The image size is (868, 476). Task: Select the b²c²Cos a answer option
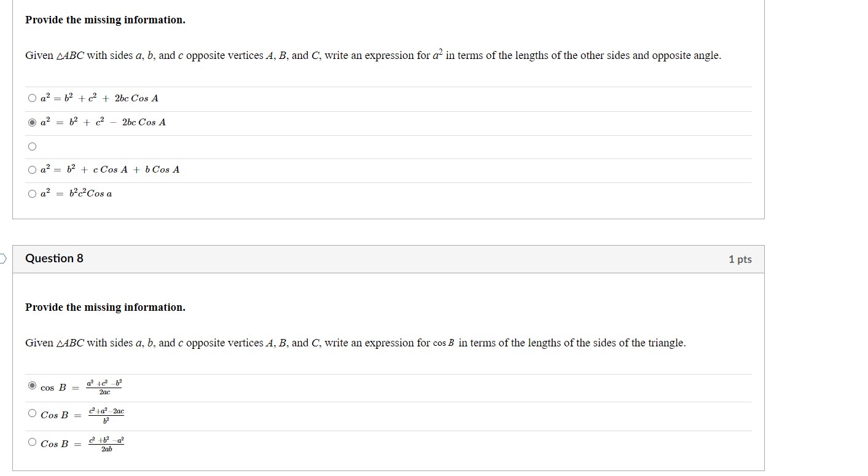pos(31,193)
